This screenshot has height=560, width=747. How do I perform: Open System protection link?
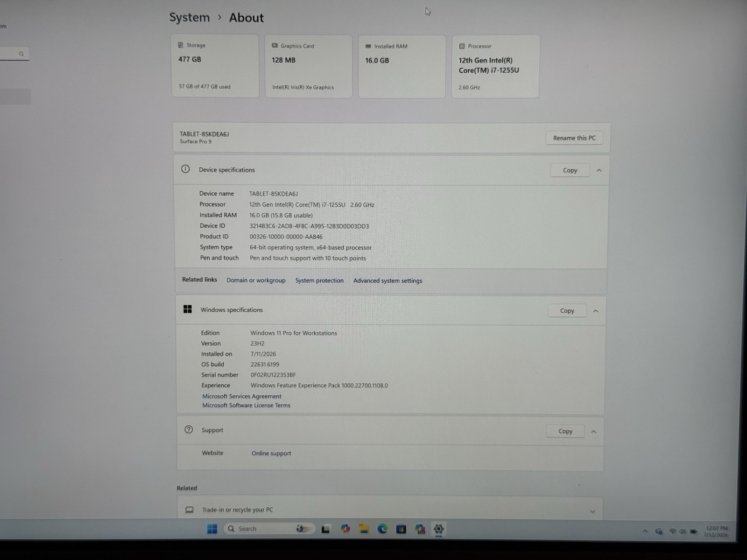tap(319, 280)
